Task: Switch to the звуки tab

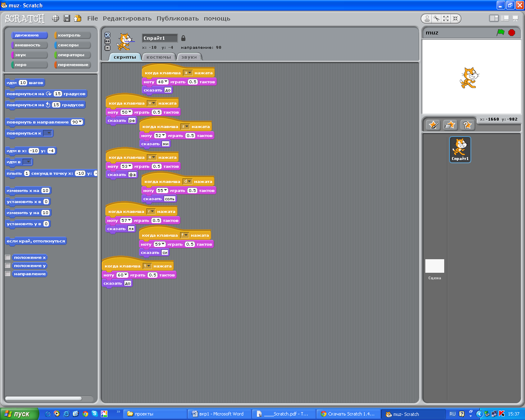Action: (189, 57)
